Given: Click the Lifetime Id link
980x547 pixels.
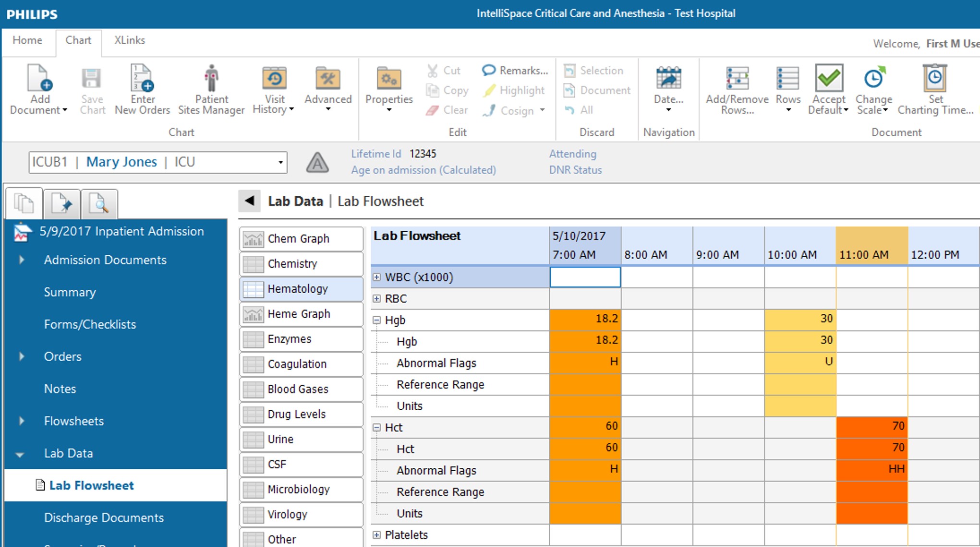Looking at the screenshot, I should tap(375, 154).
